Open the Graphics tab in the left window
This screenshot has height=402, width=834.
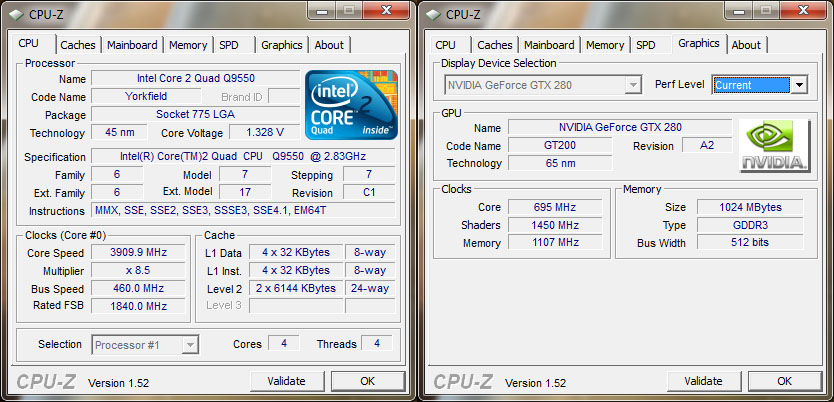pos(281,45)
